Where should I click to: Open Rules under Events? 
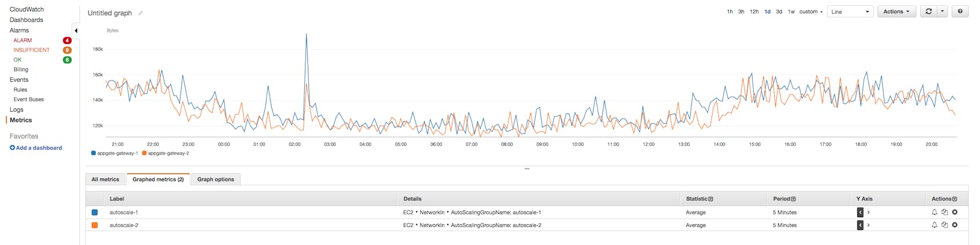pyautogui.click(x=20, y=90)
